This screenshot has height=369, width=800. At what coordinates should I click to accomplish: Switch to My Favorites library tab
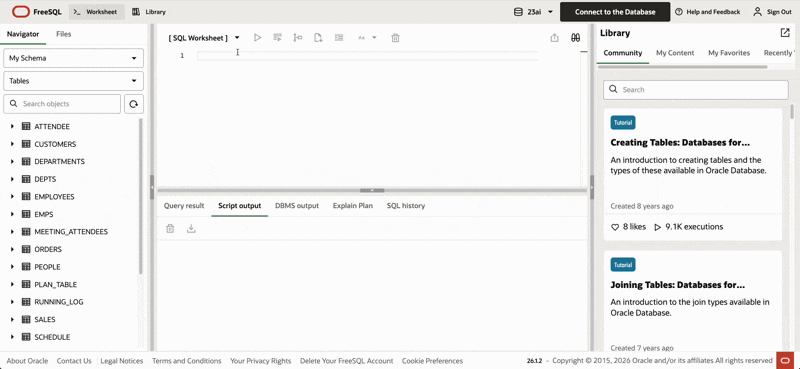point(729,53)
